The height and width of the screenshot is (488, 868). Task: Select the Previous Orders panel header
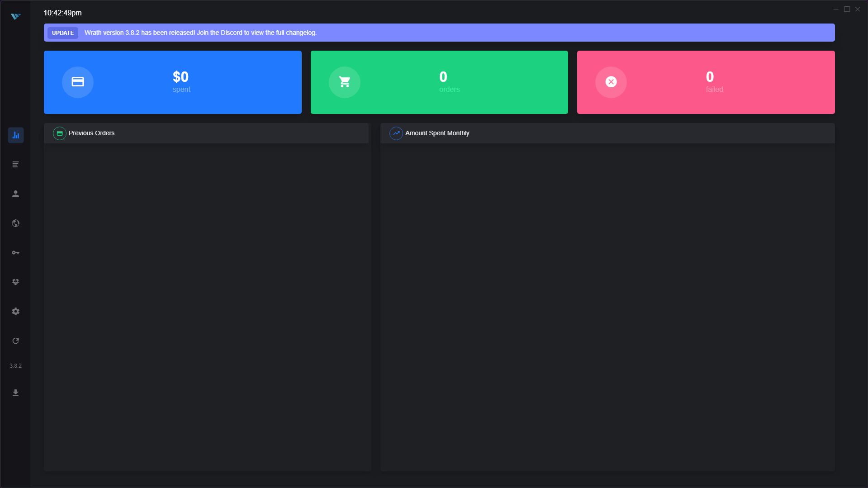tap(91, 133)
